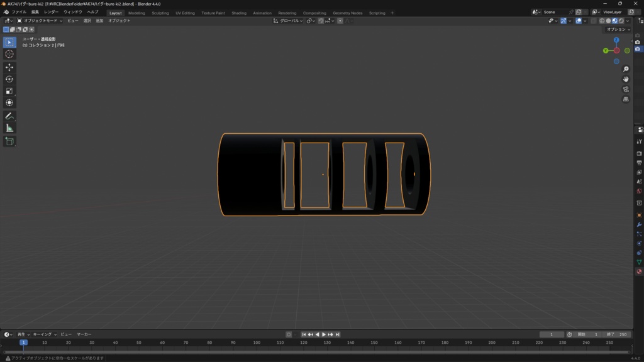Select the Add Cube tool
The height and width of the screenshot is (362, 644).
click(x=9, y=141)
